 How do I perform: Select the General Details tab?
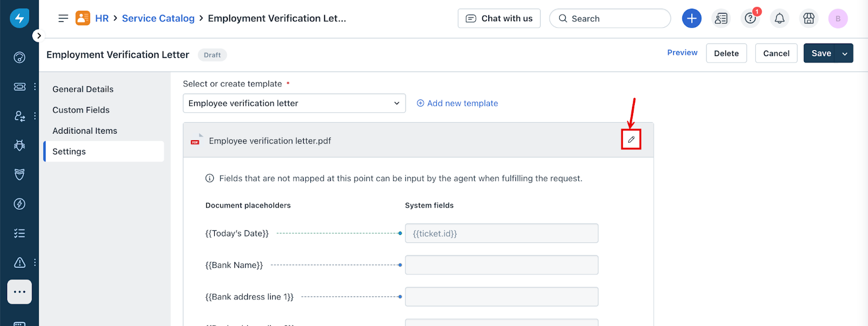click(x=83, y=89)
